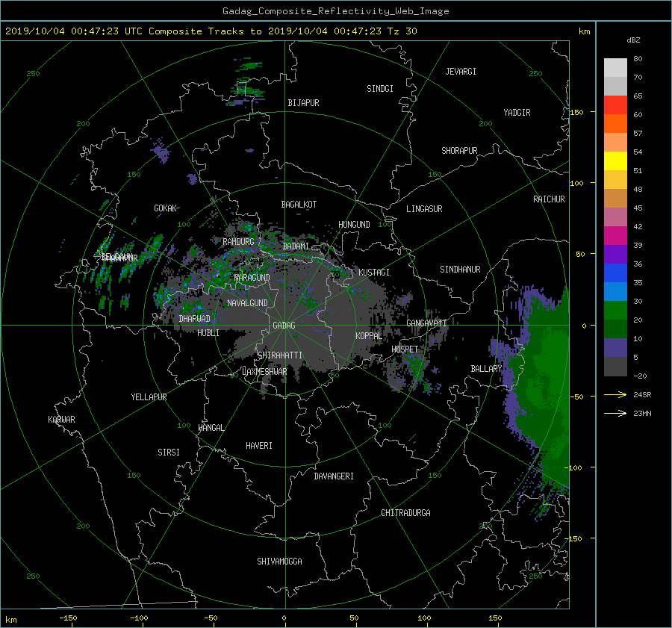This screenshot has width=672, height=628.
Task: Select the RAMDURG label
Action: pos(238,242)
